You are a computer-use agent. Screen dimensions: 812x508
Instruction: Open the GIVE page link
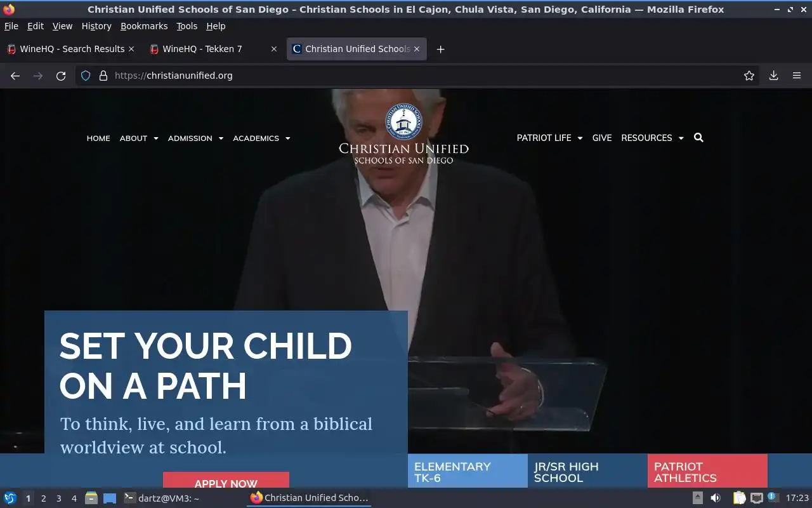click(602, 138)
